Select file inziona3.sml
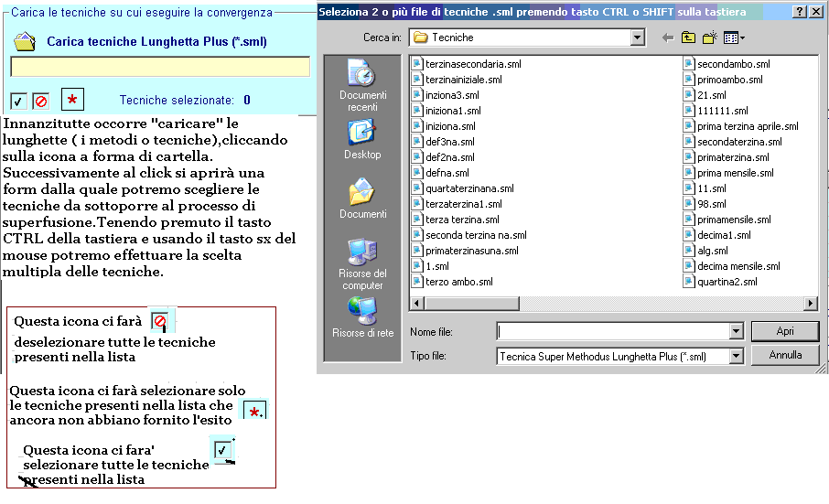The width and height of the screenshot is (829, 504). (446, 95)
